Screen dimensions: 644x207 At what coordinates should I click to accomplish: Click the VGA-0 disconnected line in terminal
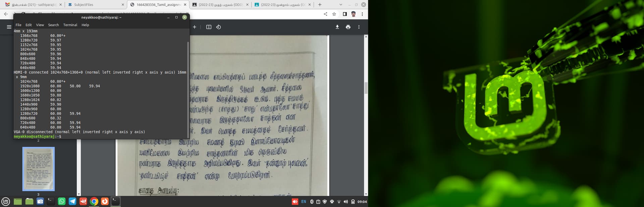pyautogui.click(x=79, y=132)
